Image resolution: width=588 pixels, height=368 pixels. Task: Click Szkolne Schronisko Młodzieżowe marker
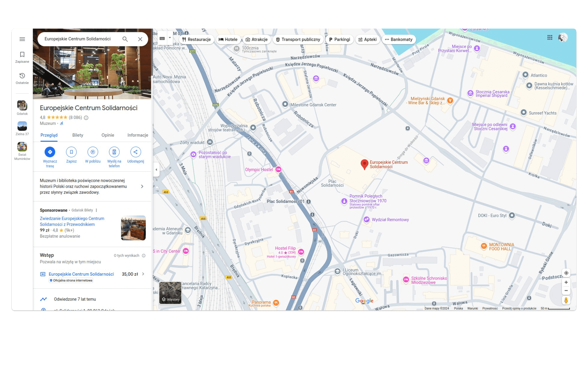(x=406, y=279)
